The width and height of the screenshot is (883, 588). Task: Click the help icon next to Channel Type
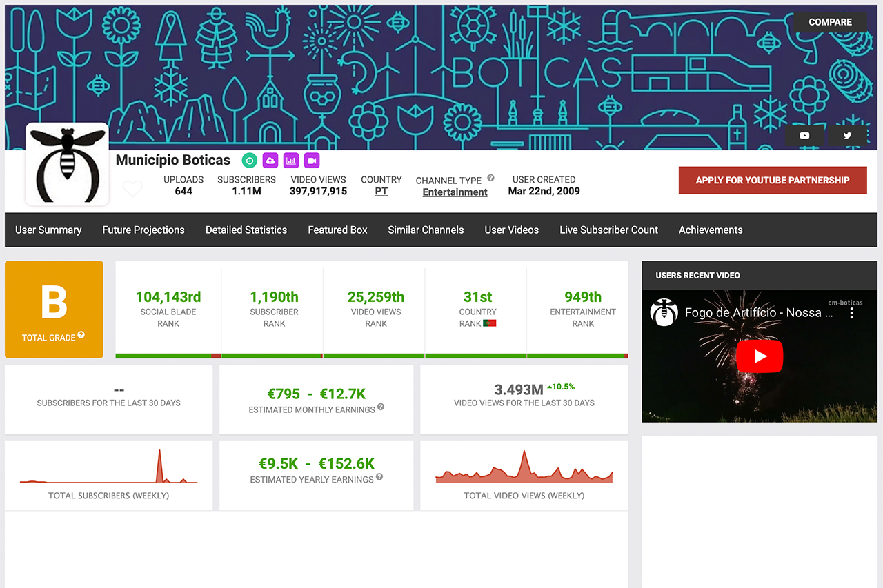(490, 178)
